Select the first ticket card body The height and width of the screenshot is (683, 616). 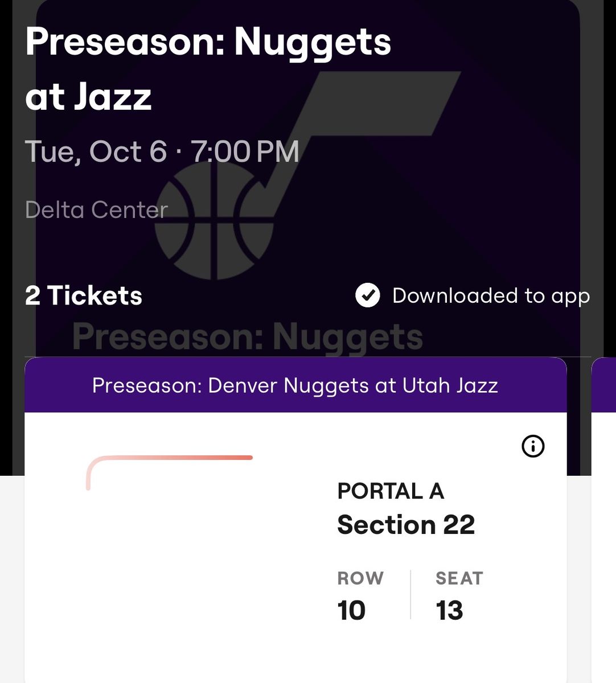[295, 548]
